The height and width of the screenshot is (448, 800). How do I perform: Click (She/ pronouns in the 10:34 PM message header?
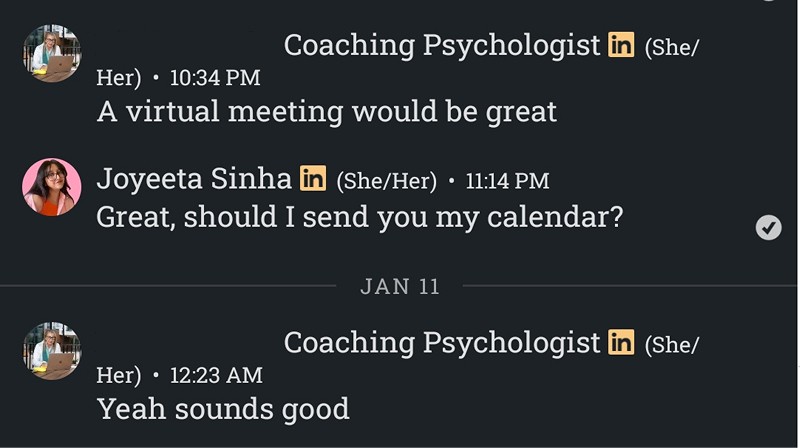pyautogui.click(x=671, y=47)
